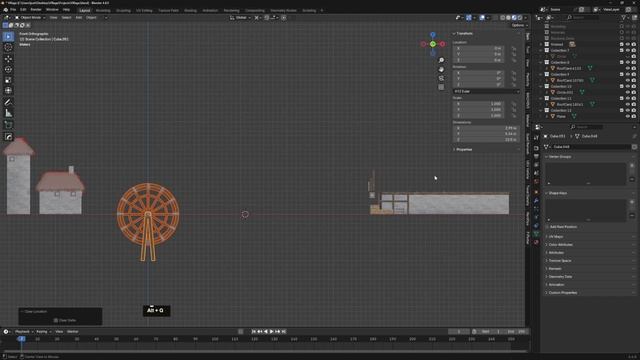Select the Add Cube tool
The height and width of the screenshot is (360, 640).
8,125
